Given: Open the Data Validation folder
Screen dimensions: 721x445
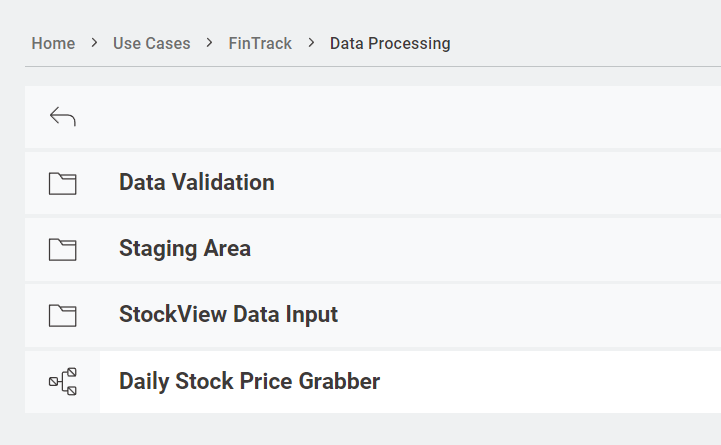Looking at the screenshot, I should click(196, 183).
